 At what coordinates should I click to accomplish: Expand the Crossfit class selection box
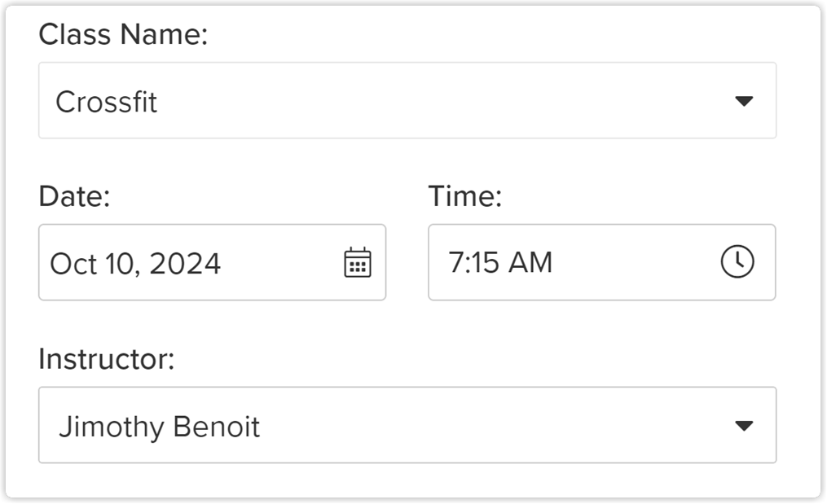click(x=407, y=100)
